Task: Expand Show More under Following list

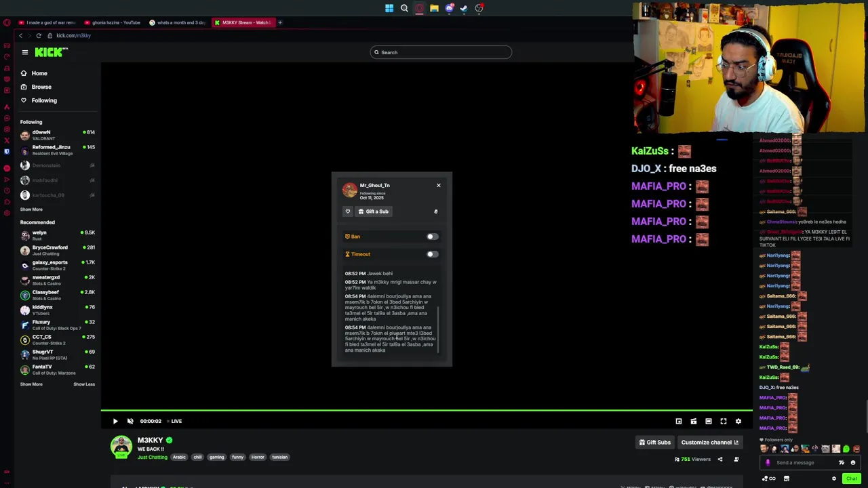Action: pyautogui.click(x=31, y=209)
